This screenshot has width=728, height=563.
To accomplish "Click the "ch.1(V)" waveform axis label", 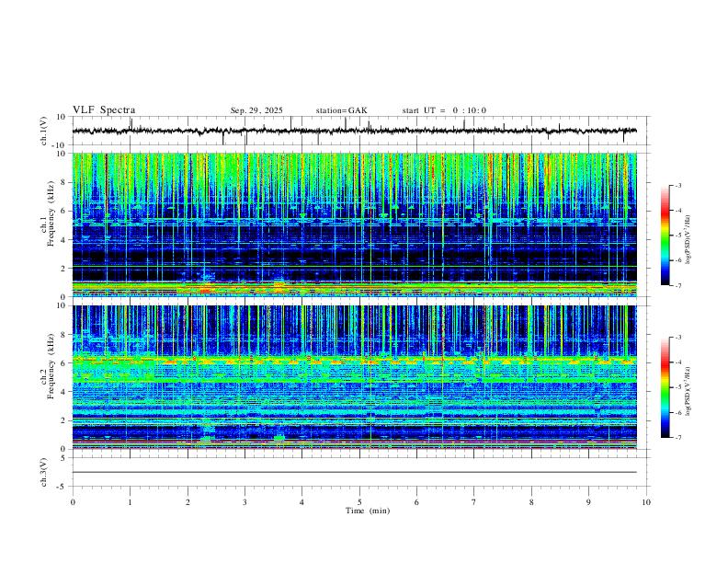I will click(44, 131).
